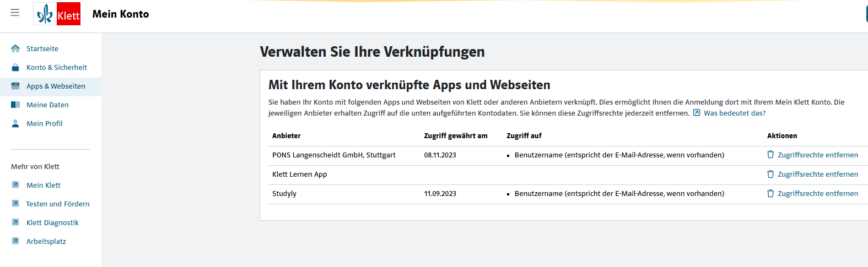
Task: Open Konto & Sicherheit section
Action: [57, 67]
